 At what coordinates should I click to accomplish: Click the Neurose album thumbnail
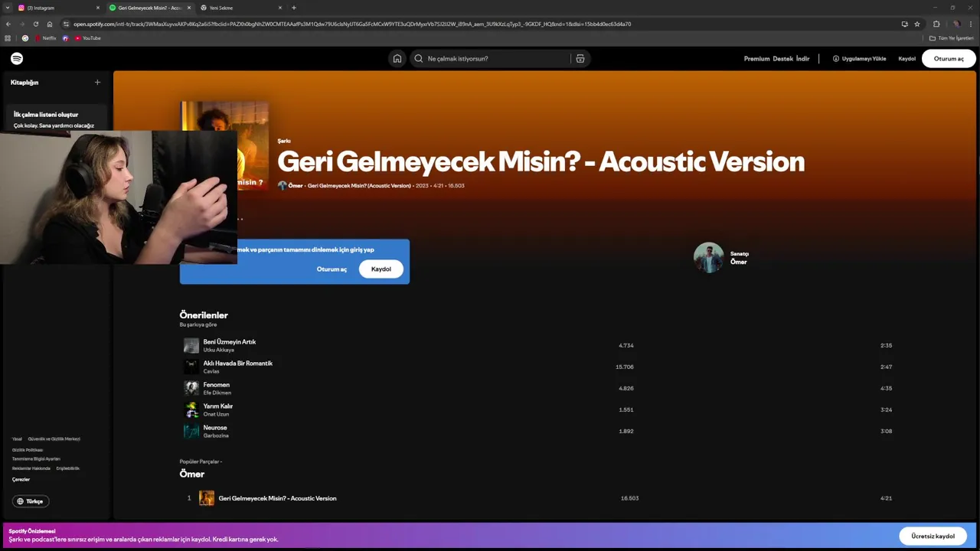click(191, 432)
